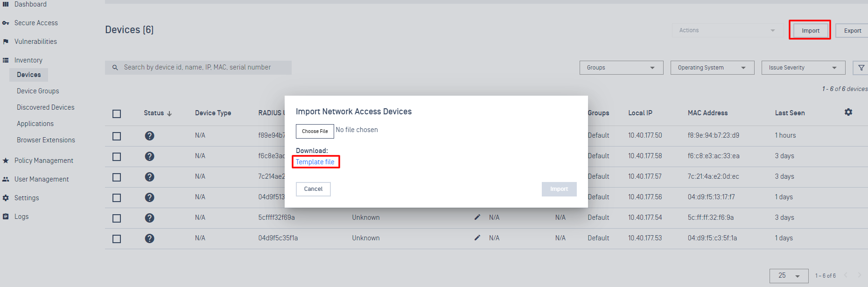Screen dimensions: 868x287
Task: Open the Operating System dropdown
Action: click(712, 68)
